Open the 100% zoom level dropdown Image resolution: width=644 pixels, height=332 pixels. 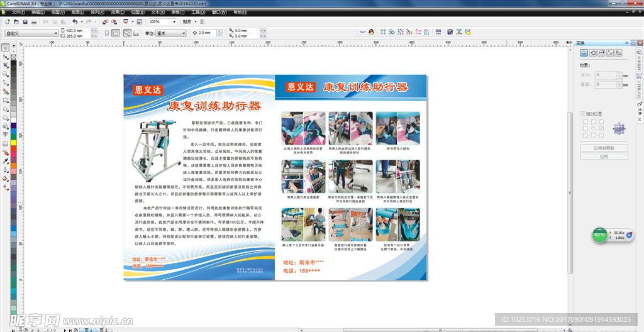[x=174, y=22]
